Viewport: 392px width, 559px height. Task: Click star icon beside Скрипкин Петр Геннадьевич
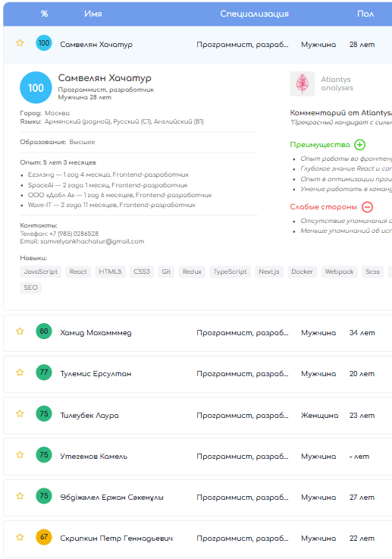point(20,537)
